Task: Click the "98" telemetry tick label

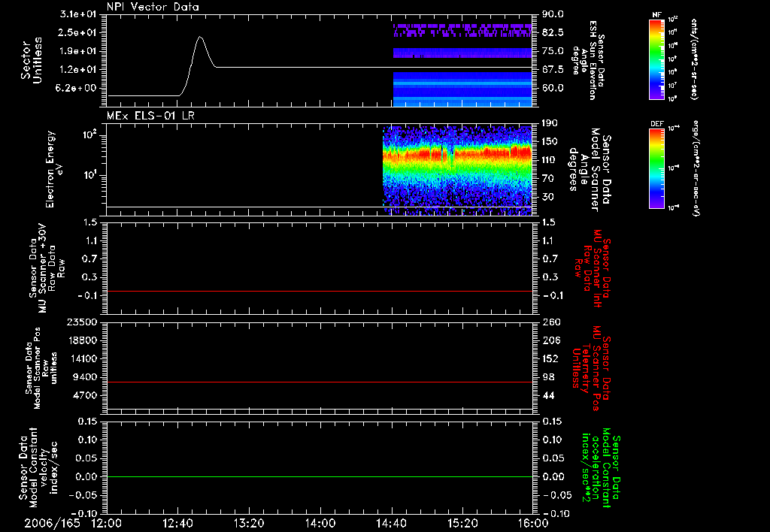Action: (548, 377)
